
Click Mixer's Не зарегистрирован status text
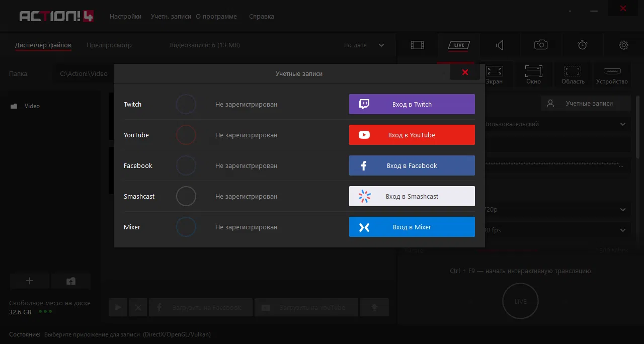point(246,227)
